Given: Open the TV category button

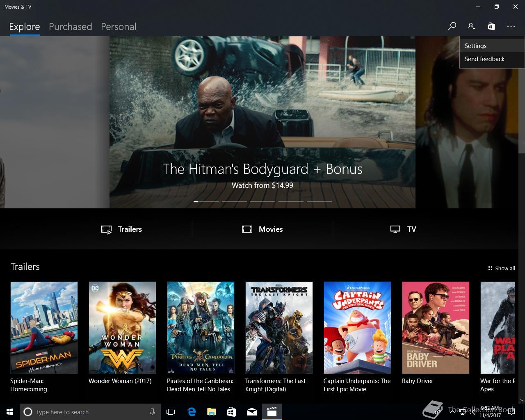Looking at the screenshot, I should pos(403,229).
